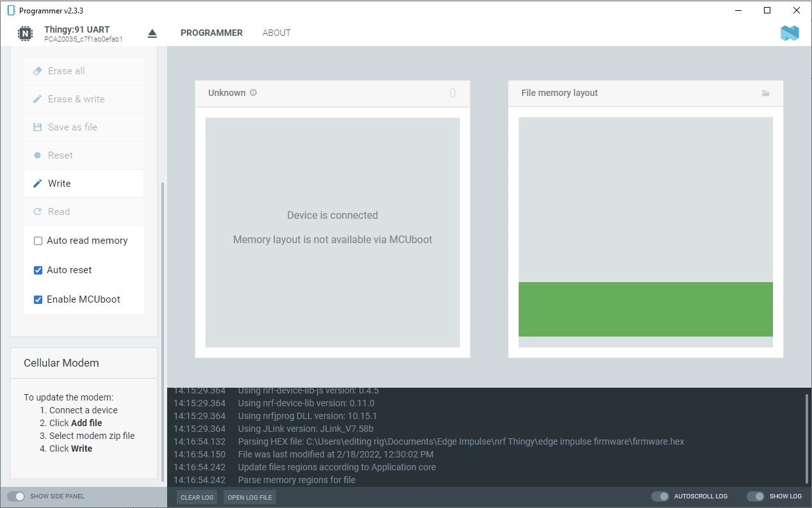This screenshot has height=508, width=812.
Task: Click the PCA20035 serial number text
Action: coord(83,40)
